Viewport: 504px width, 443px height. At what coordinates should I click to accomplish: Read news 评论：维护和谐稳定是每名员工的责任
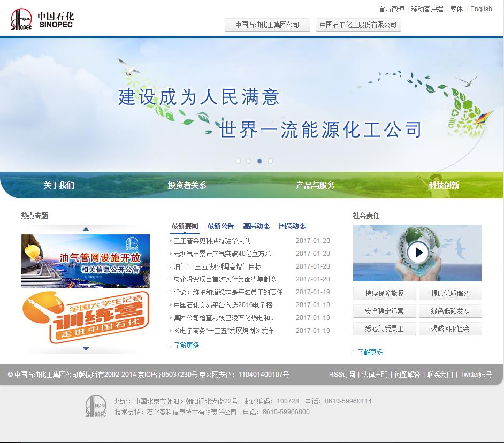228,292
